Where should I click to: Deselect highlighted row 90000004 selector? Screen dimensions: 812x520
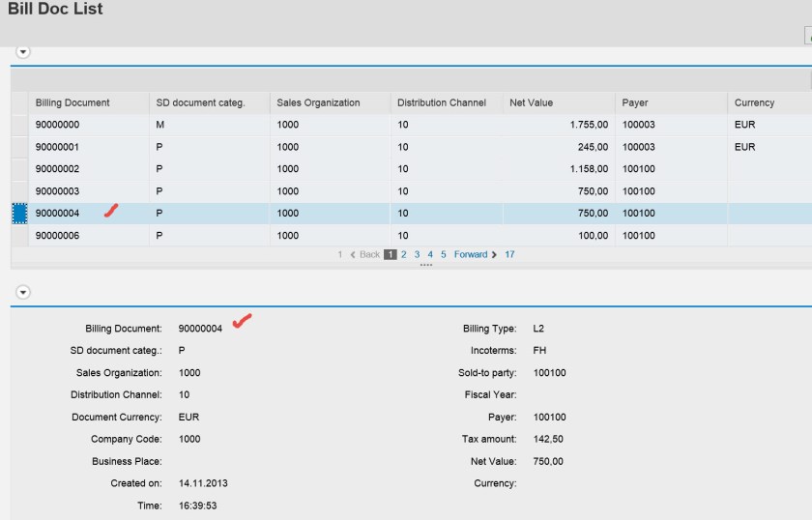[x=19, y=214]
